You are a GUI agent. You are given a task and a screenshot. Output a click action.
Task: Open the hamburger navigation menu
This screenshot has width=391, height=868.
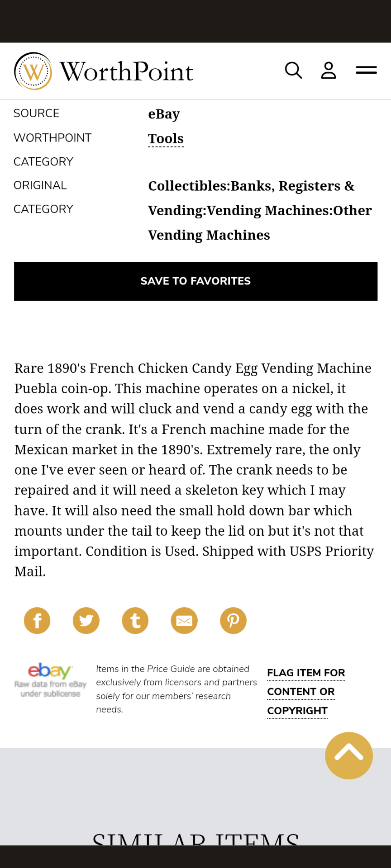[366, 70]
